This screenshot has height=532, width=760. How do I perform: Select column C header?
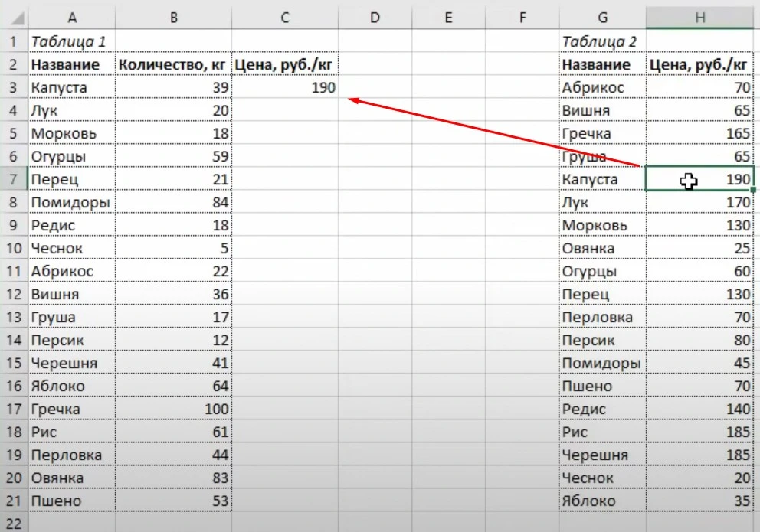coord(284,17)
